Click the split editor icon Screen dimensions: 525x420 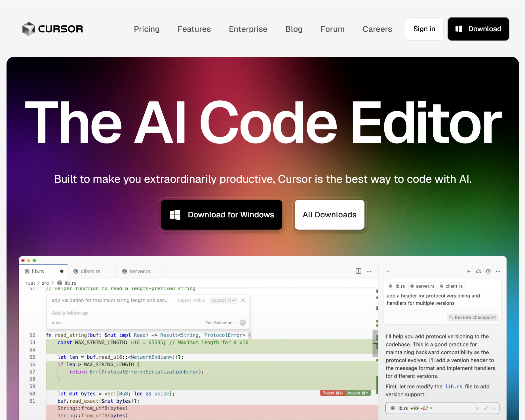click(359, 271)
